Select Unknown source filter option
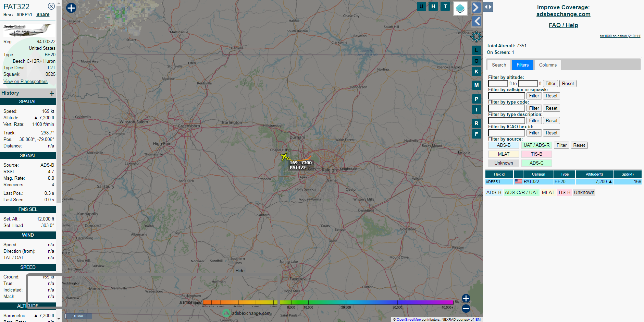The height and width of the screenshot is (322, 644). tap(504, 163)
